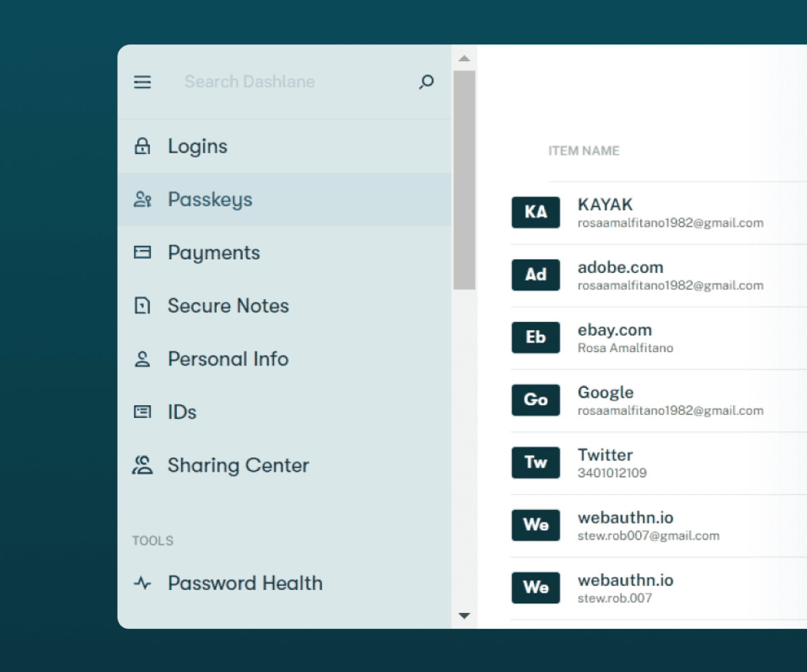Screen dimensions: 807x672
Task: Click the ITEM NAME column header
Action: pos(584,151)
